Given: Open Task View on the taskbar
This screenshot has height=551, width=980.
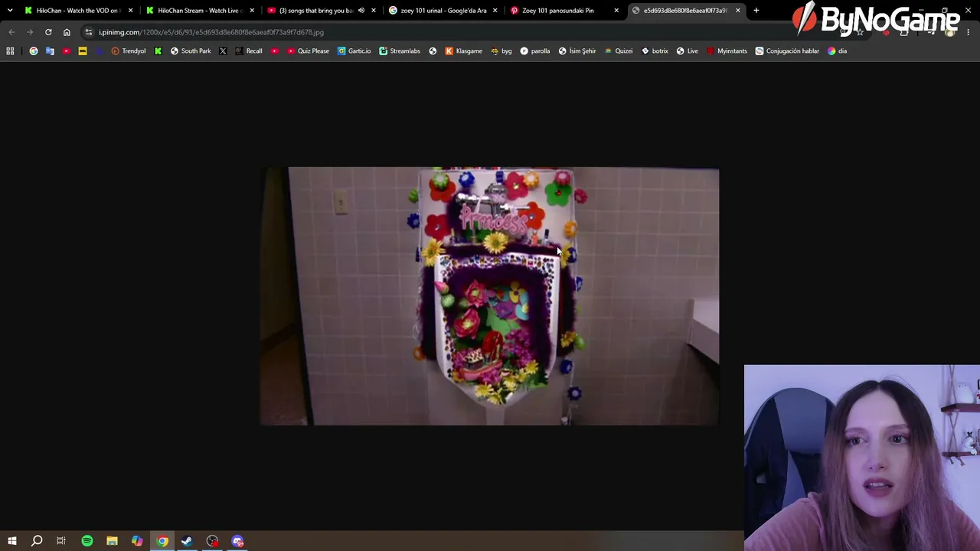Looking at the screenshot, I should click(61, 541).
